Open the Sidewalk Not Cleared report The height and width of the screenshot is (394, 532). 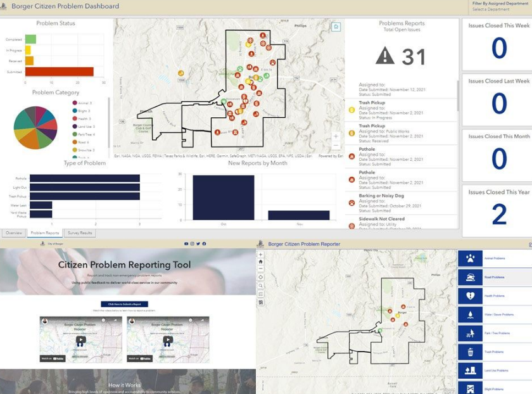401,222
